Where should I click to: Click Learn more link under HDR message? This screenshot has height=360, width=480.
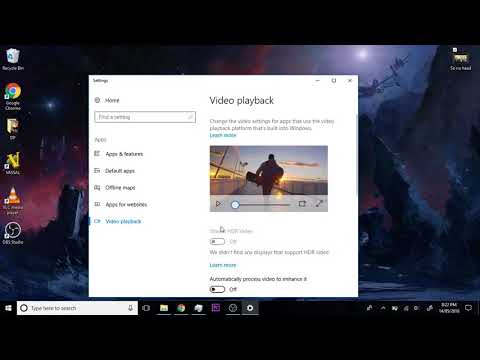[x=223, y=265]
